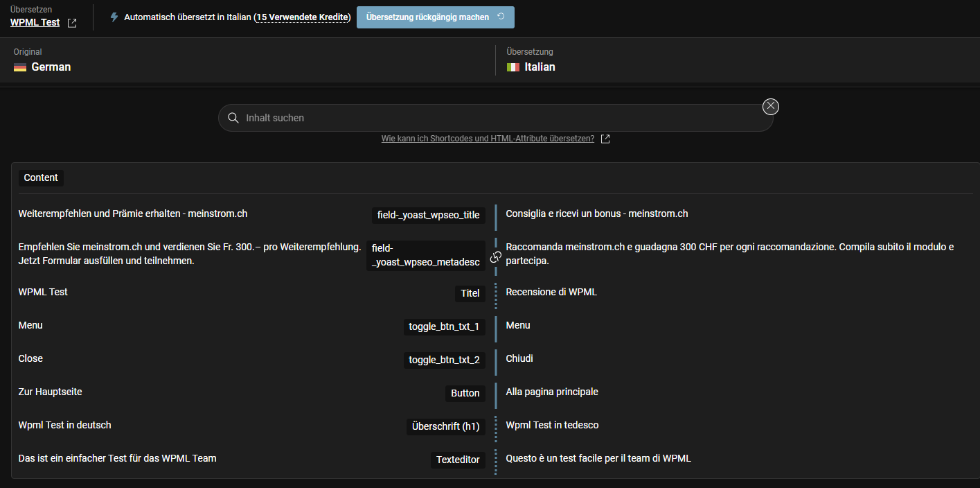Screen dimensions: 980x488
Task: Undo translation with Übersetzung rückgängig machen button
Action: click(x=436, y=17)
